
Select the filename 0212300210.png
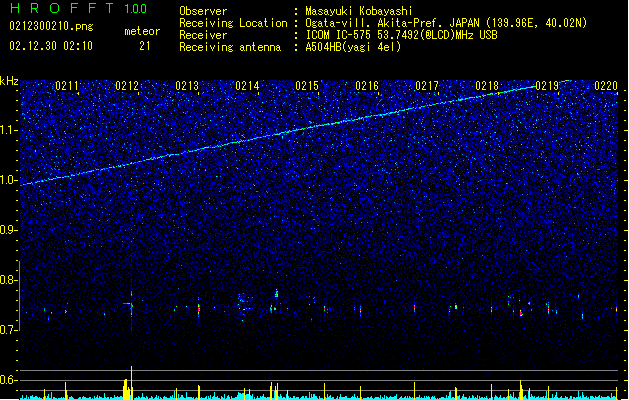pos(51,26)
